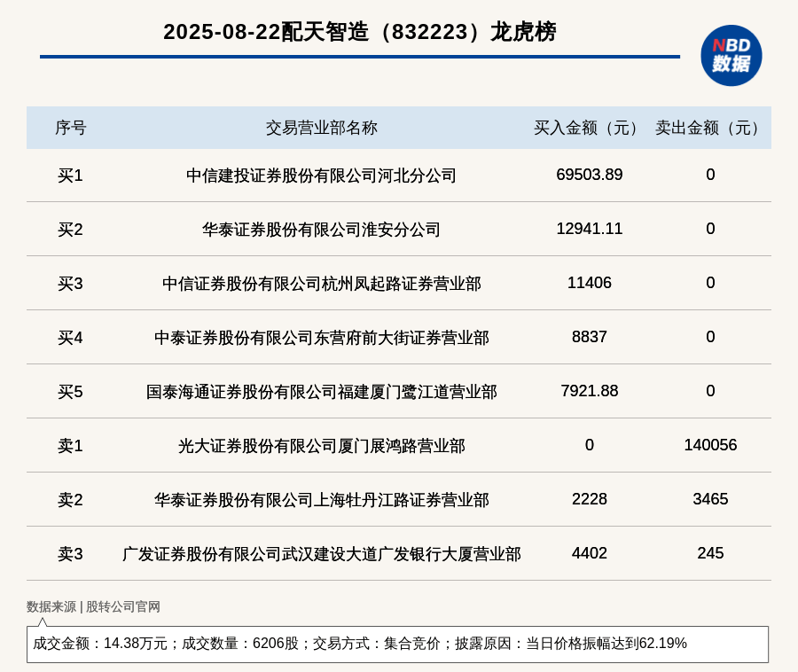Select the 卖2 row label

point(70,499)
